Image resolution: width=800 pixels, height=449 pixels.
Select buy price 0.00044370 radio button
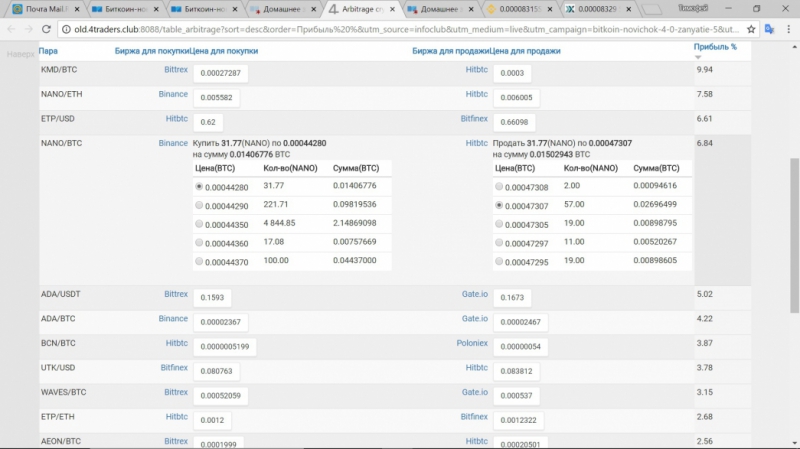click(x=199, y=261)
